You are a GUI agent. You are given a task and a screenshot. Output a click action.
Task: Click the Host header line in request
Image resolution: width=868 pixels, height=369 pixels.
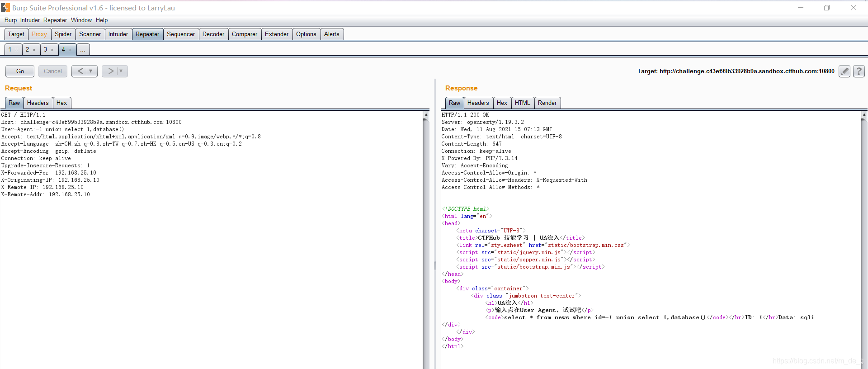tap(91, 122)
